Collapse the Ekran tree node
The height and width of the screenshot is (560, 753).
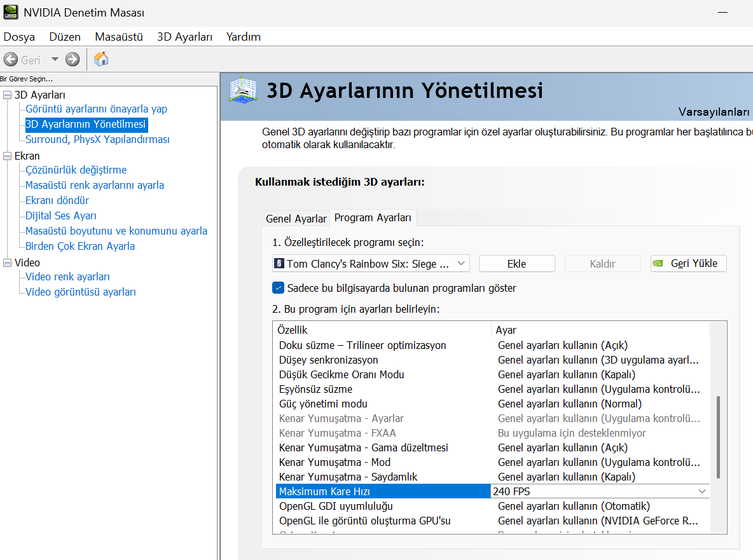pos(7,156)
